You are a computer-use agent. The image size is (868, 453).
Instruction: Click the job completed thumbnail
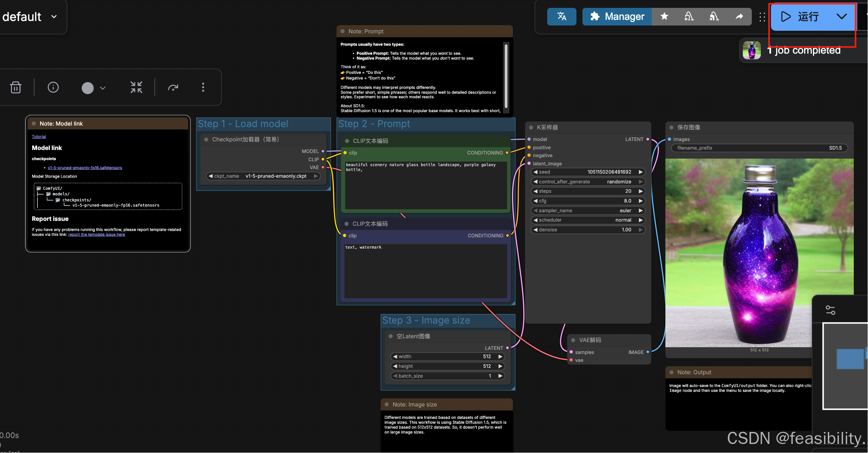(751, 50)
